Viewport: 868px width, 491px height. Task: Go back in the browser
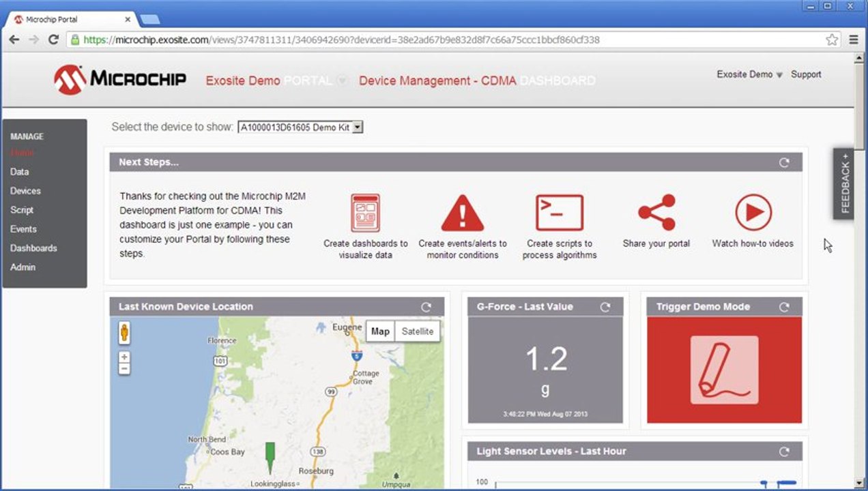click(14, 40)
